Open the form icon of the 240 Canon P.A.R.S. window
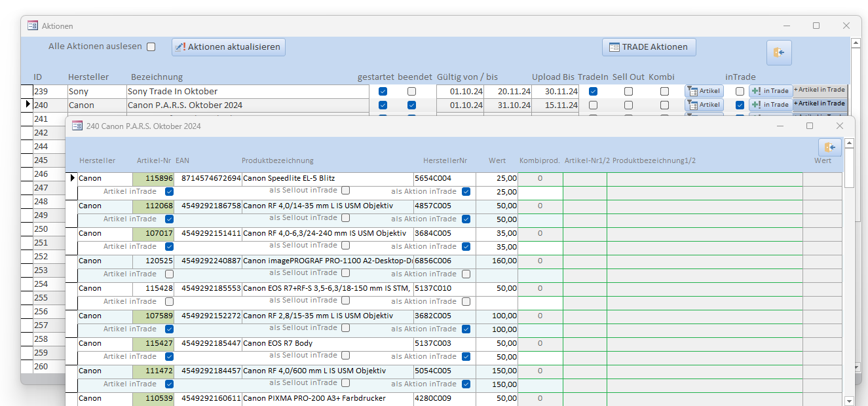The image size is (868, 406). [77, 126]
